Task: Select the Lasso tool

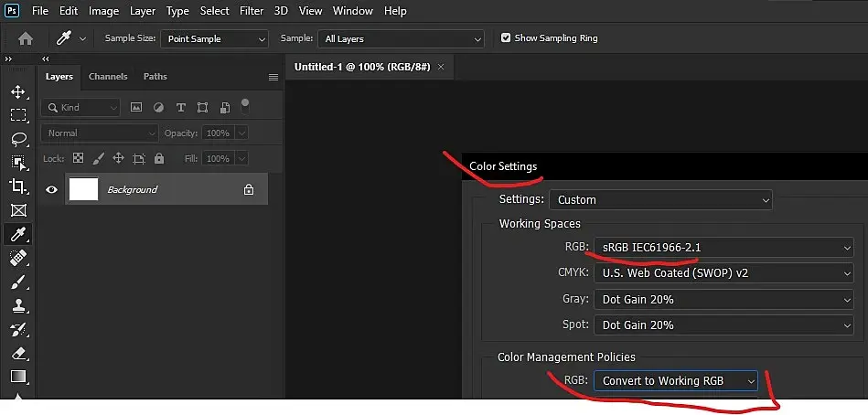Action: pyautogui.click(x=17, y=139)
